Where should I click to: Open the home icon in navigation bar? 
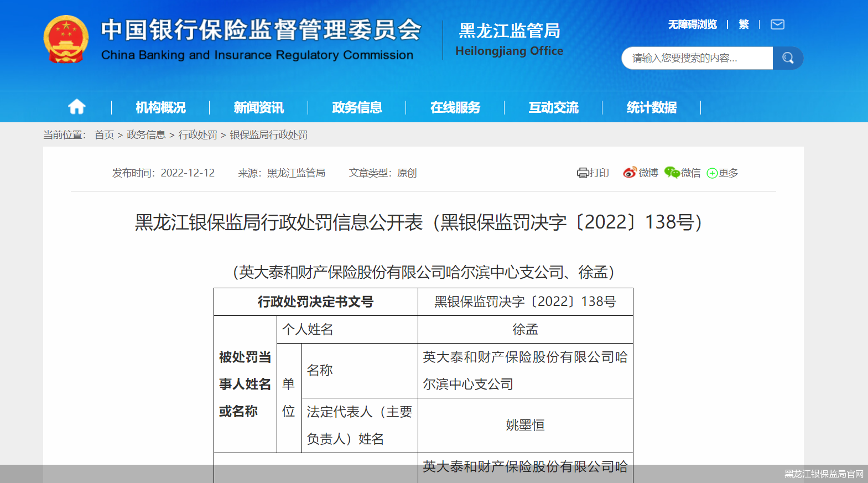77,107
